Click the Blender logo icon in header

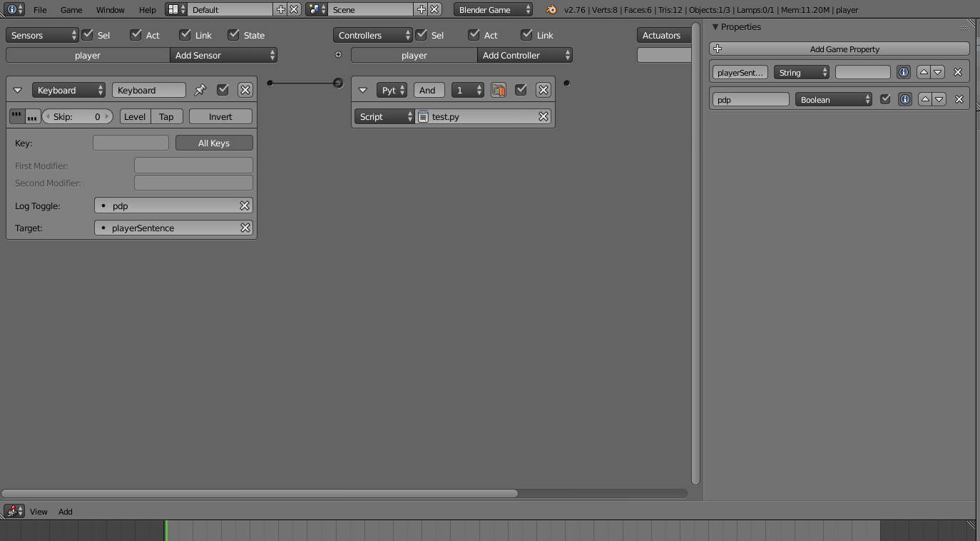tap(551, 10)
